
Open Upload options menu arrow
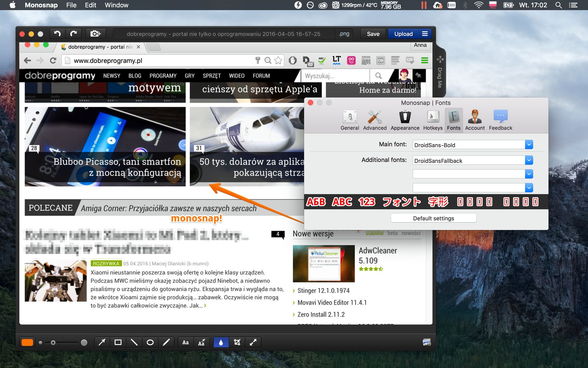(425, 34)
